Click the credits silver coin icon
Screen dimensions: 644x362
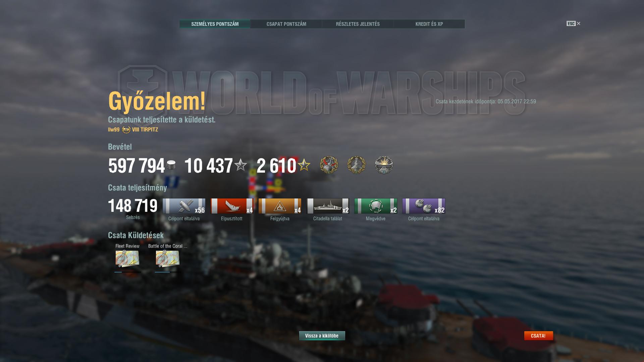pos(171,165)
